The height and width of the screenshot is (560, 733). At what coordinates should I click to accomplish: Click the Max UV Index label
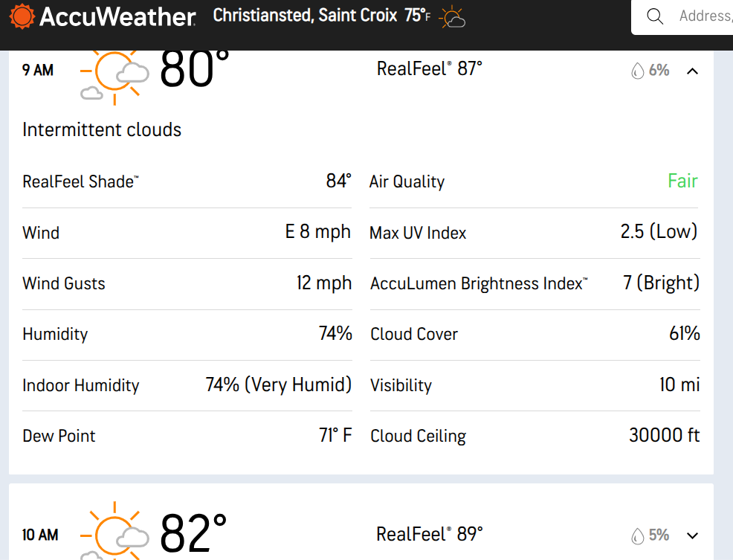coord(418,233)
